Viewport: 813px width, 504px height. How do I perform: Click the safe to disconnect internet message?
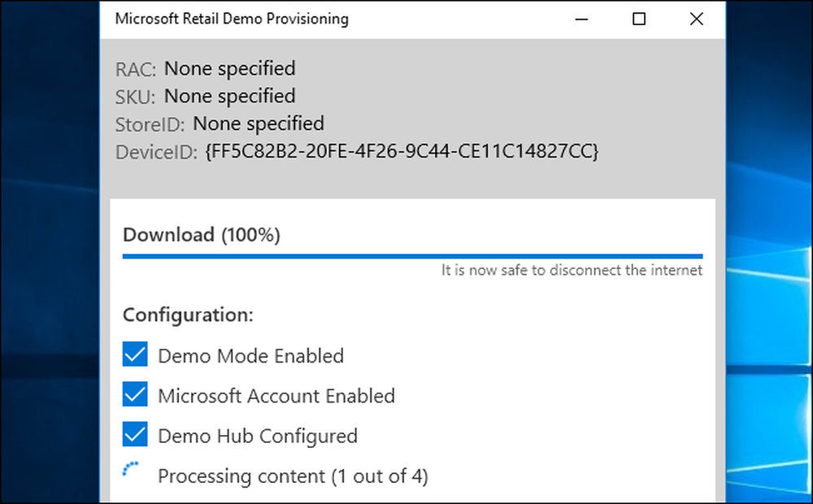[x=572, y=270]
